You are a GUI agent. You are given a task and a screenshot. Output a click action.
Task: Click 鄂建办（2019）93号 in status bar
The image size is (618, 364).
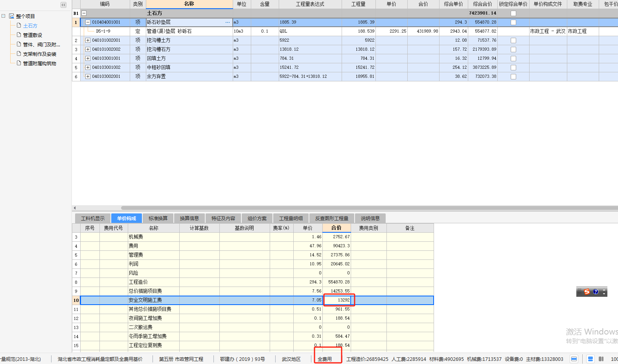tap(243, 359)
